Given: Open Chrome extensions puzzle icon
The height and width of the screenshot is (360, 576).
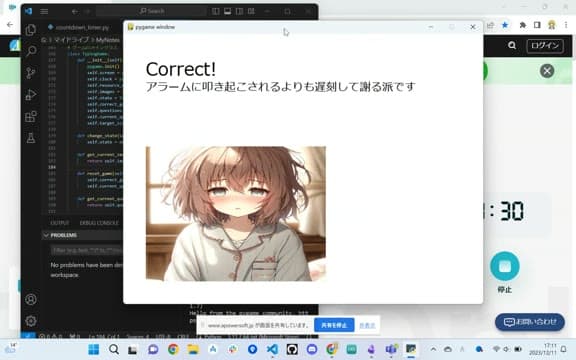Looking at the screenshot, I should tap(522, 25).
